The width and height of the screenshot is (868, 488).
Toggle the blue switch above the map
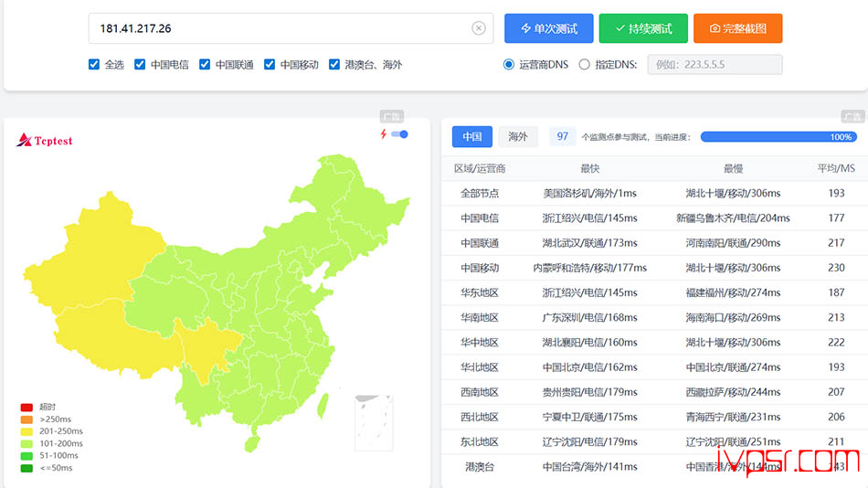click(x=399, y=134)
